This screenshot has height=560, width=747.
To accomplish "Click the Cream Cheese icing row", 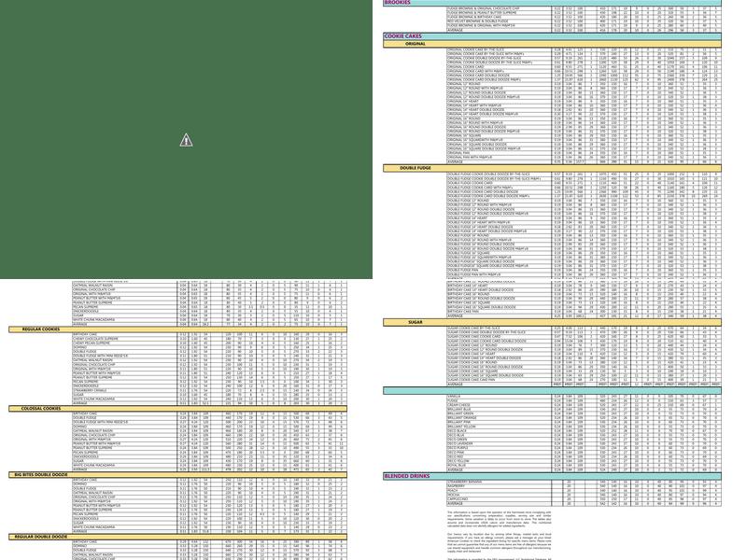I will tap(459, 404).
